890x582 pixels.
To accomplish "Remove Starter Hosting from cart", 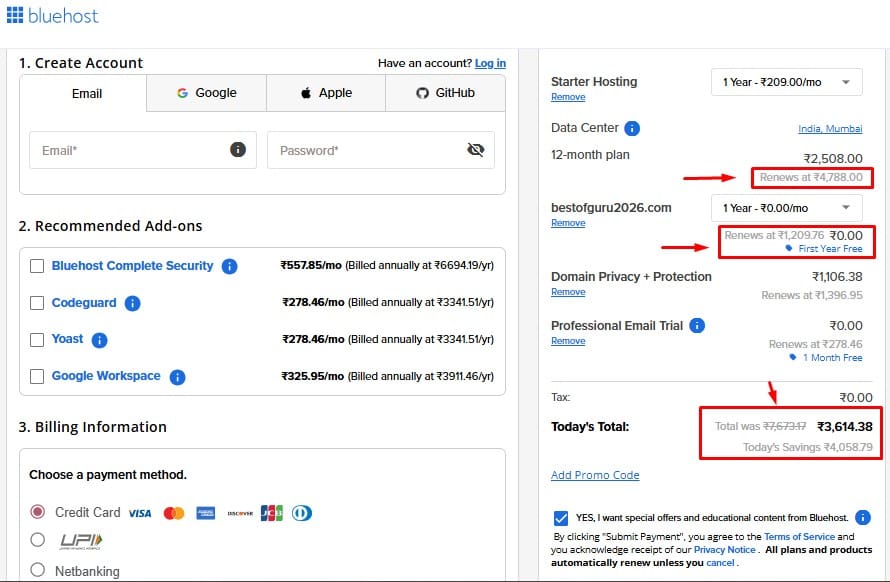I will pos(568,97).
